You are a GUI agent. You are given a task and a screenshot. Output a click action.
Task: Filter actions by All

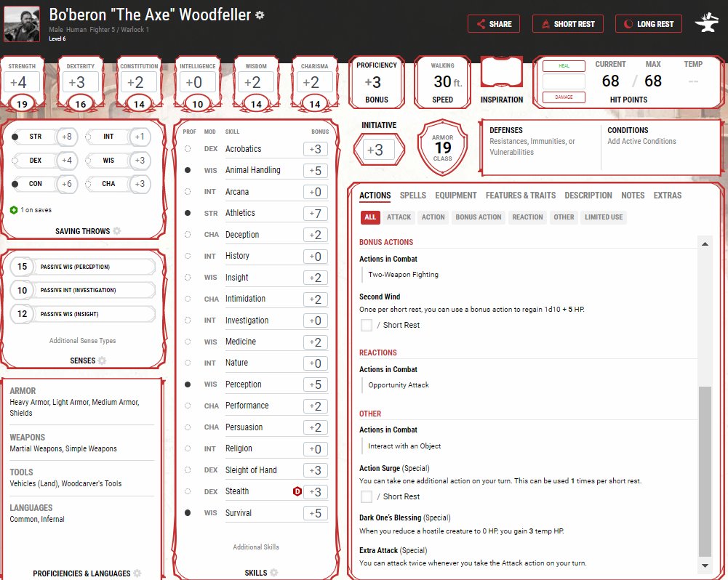click(370, 217)
